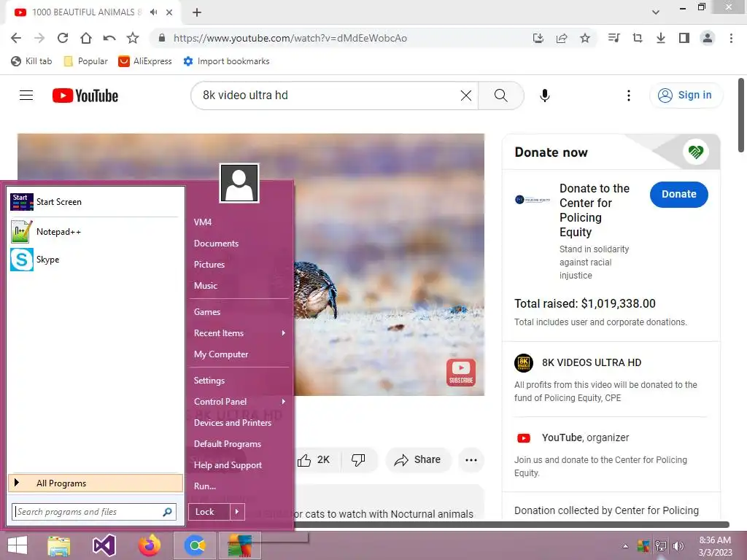Open more actions ellipsis under the video
The width and height of the screenshot is (747, 560).
tap(471, 460)
